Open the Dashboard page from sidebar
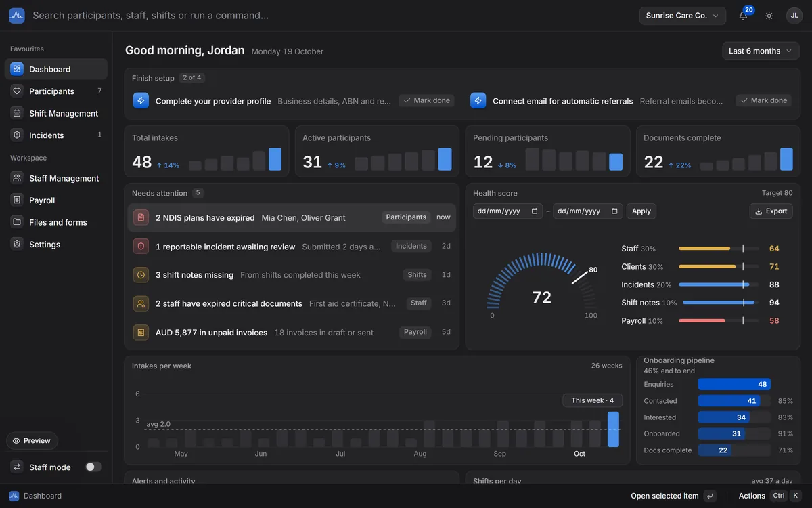 56,69
